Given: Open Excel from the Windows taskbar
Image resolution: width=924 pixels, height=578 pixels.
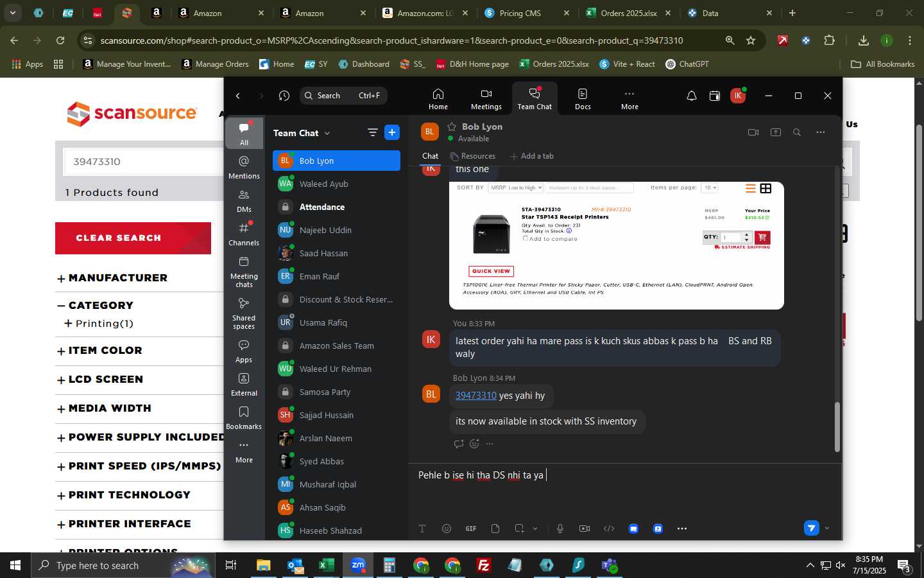Looking at the screenshot, I should pos(327,565).
